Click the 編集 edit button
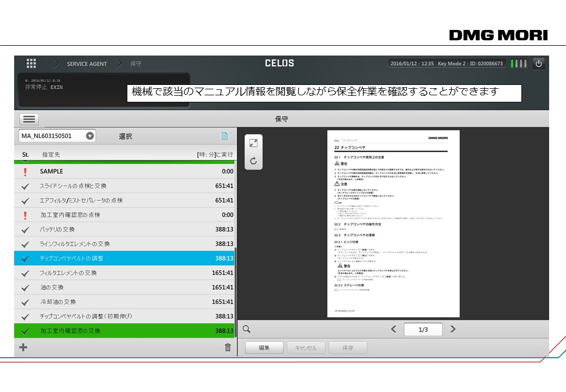 coord(264,347)
